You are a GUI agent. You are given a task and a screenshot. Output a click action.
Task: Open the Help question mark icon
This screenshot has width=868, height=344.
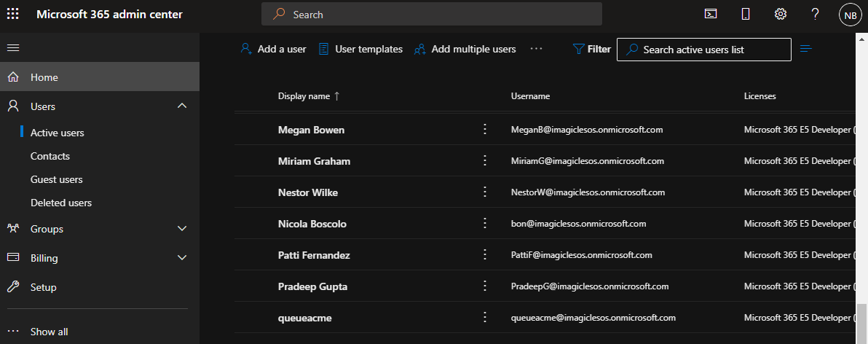click(x=816, y=14)
